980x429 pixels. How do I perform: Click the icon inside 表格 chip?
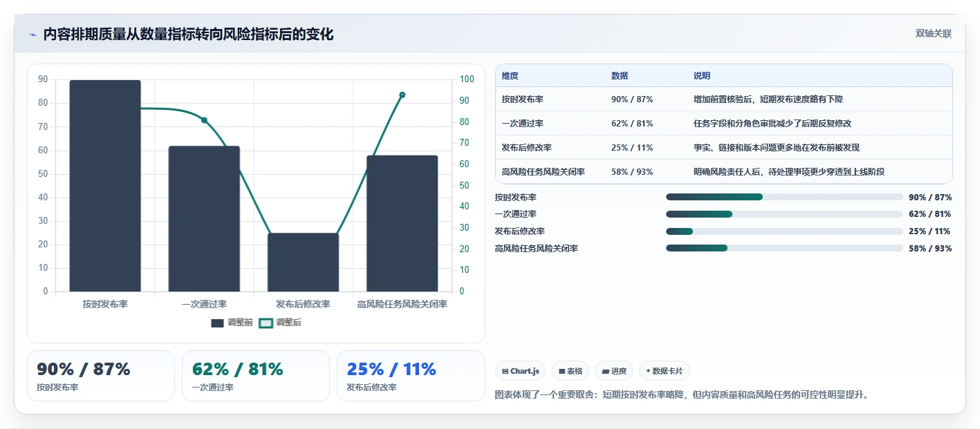(x=562, y=372)
